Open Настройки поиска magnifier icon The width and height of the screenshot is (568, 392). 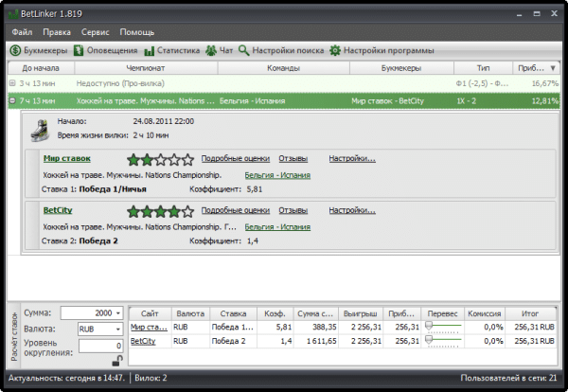tap(244, 50)
